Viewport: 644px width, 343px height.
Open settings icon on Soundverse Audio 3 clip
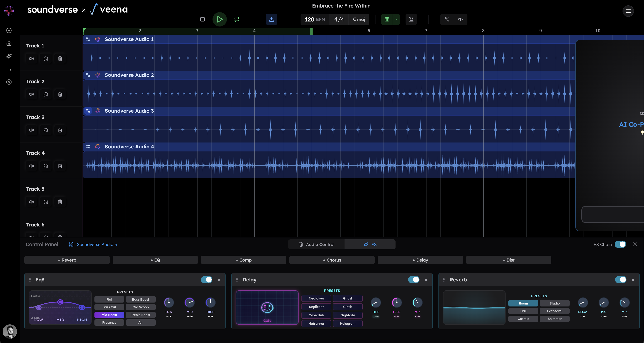pos(88,111)
